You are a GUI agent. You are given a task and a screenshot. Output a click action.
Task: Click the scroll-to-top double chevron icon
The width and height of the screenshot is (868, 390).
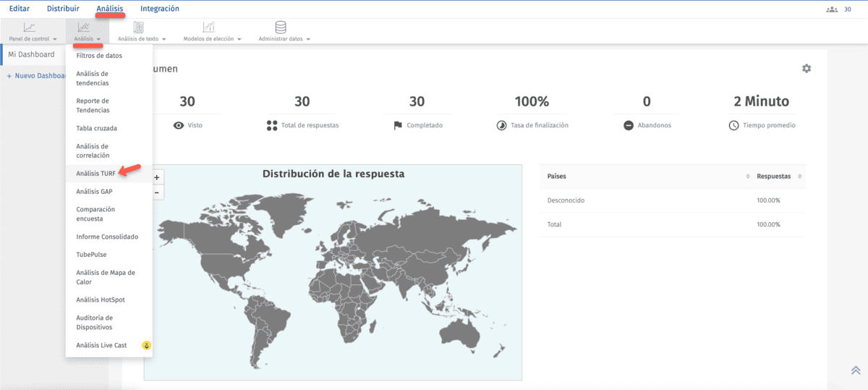pos(855,370)
